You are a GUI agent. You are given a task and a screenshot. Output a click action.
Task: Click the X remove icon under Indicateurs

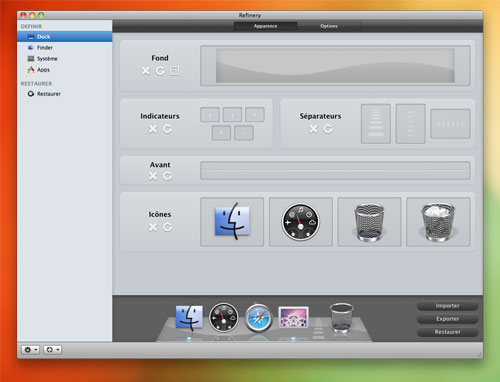tap(153, 129)
